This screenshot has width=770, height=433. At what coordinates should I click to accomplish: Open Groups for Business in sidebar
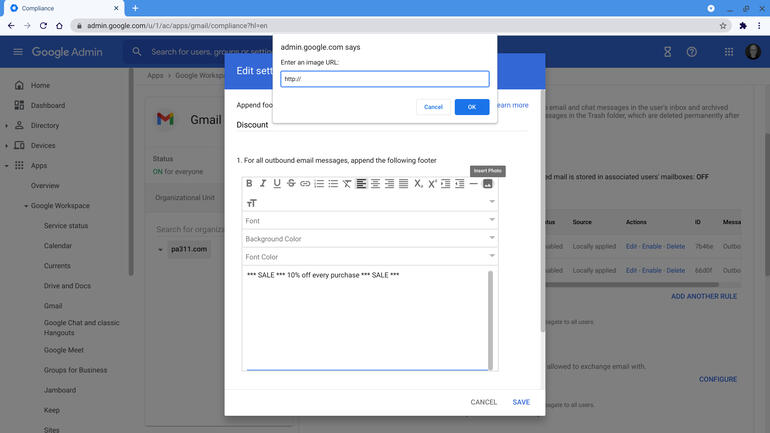point(75,370)
